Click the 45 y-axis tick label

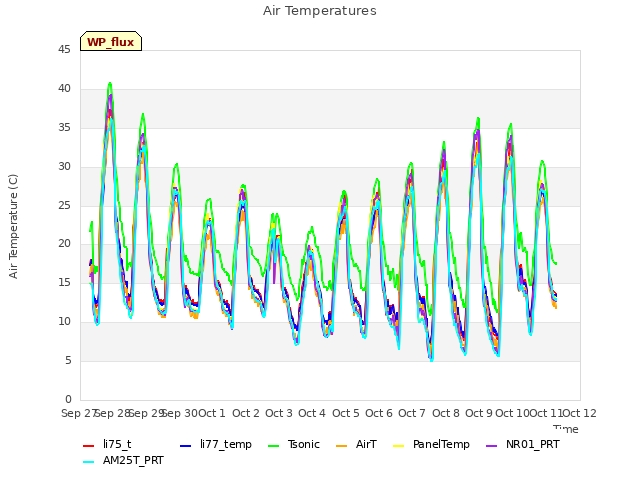[64, 50]
